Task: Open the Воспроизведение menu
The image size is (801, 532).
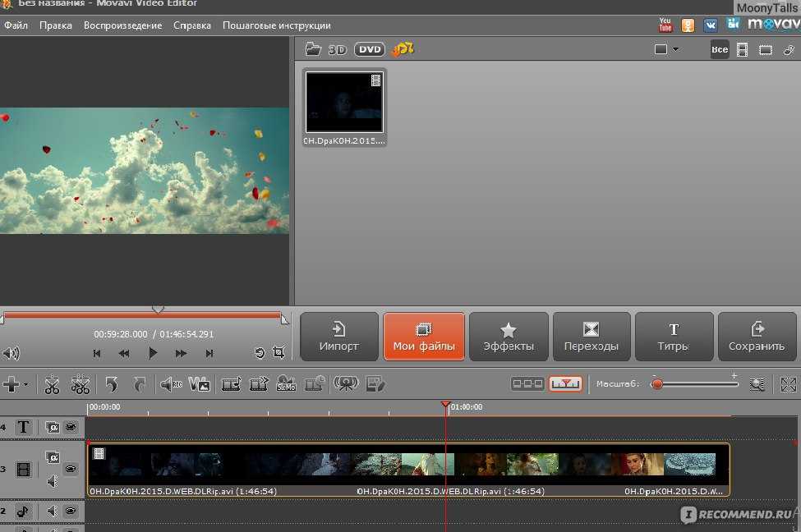Action: coord(122,25)
